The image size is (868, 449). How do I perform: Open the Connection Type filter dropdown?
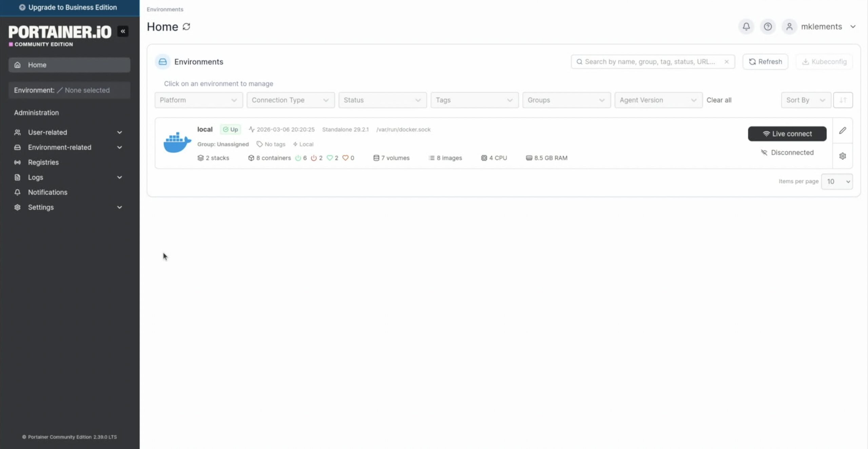[290, 100]
